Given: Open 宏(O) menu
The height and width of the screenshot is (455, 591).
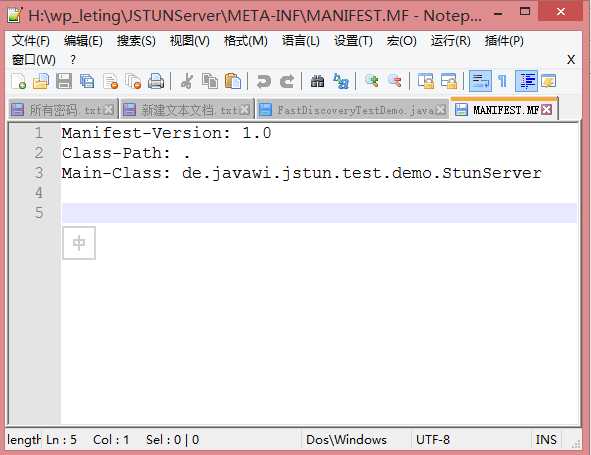Looking at the screenshot, I should (x=401, y=41).
